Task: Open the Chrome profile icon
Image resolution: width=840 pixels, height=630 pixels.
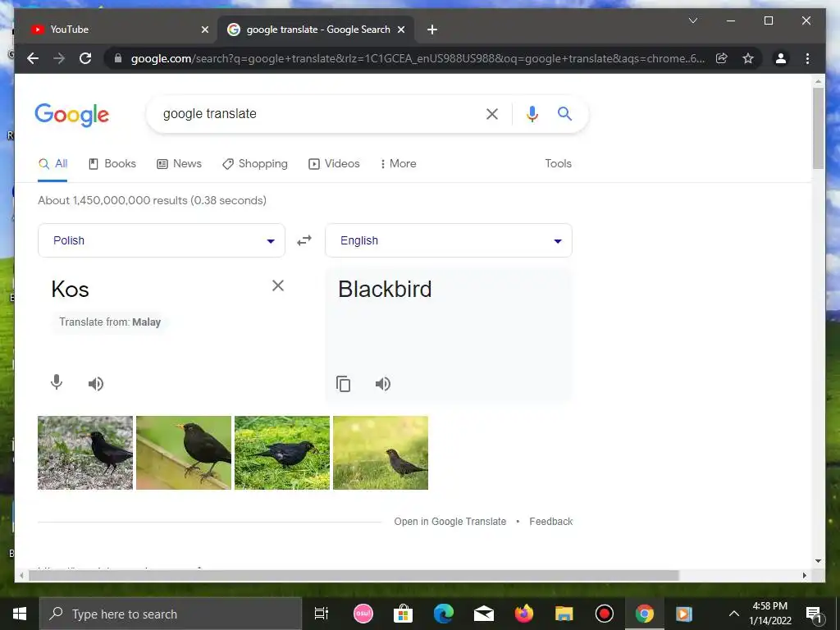Action: point(781,58)
